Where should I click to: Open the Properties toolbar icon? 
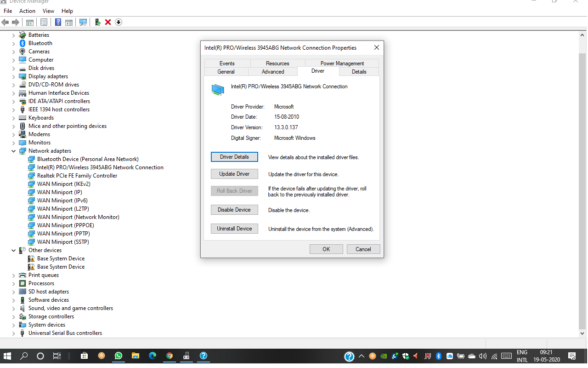click(x=44, y=22)
